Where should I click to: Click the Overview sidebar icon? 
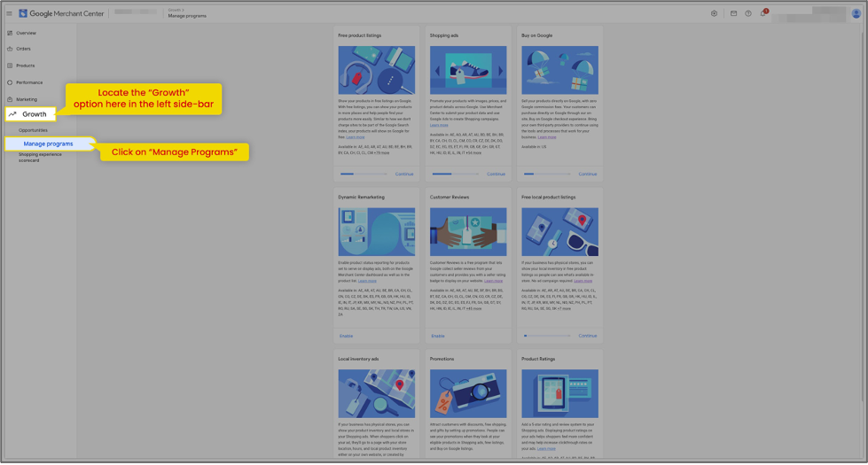coord(10,33)
